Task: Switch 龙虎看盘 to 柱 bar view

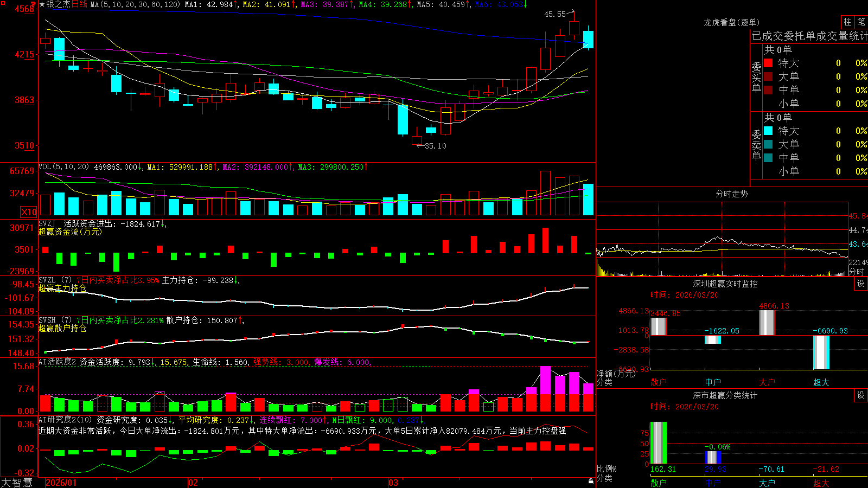Action: pos(847,22)
